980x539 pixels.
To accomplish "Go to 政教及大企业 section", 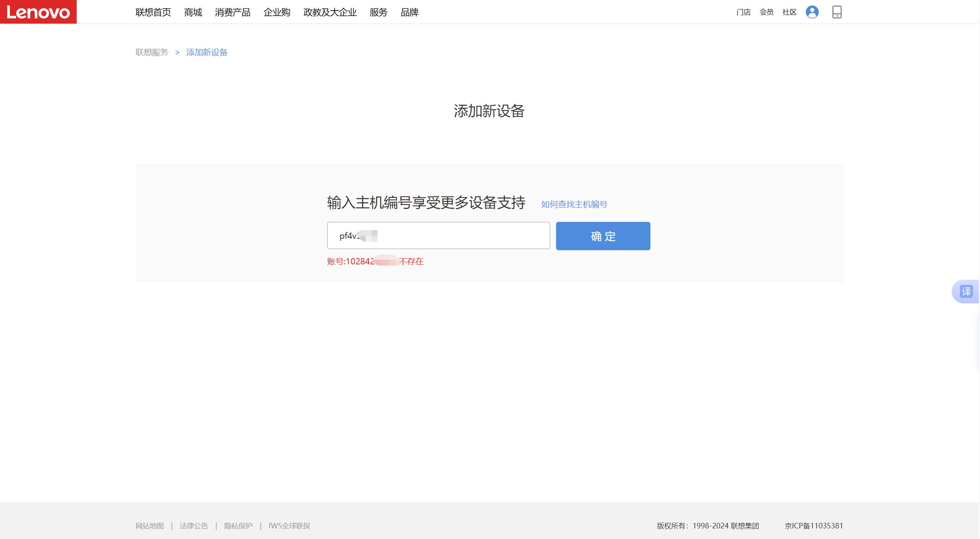I will [x=330, y=13].
